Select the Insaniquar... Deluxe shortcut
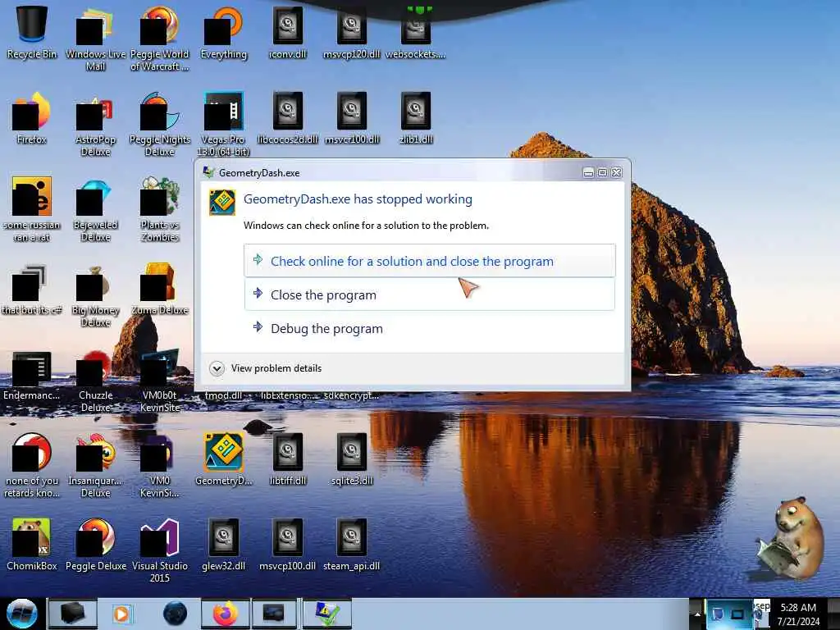Viewport: 840px width, 630px height. pyautogui.click(x=95, y=466)
